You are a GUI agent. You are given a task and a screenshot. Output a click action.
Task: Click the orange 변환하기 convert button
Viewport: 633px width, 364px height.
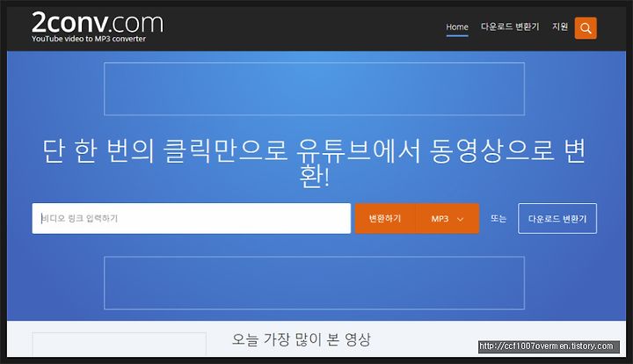coord(385,218)
